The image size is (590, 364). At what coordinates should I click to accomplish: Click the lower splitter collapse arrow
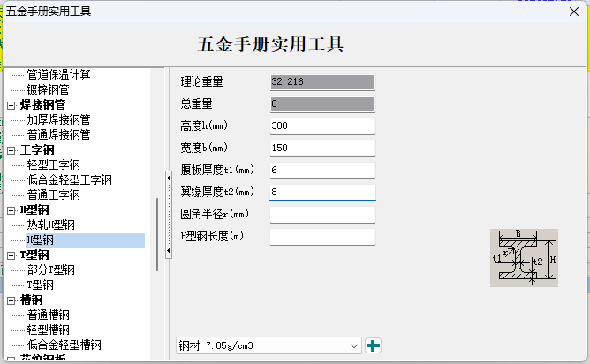[169, 250]
